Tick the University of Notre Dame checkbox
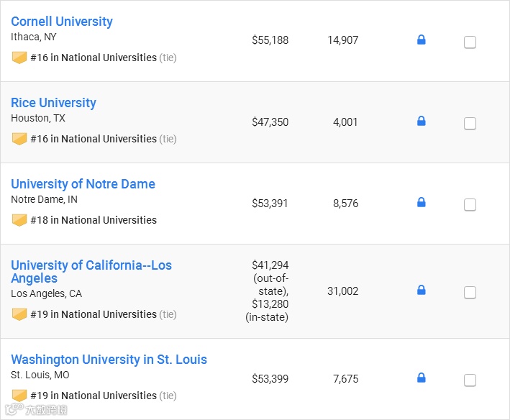The image size is (510, 420). tap(470, 205)
